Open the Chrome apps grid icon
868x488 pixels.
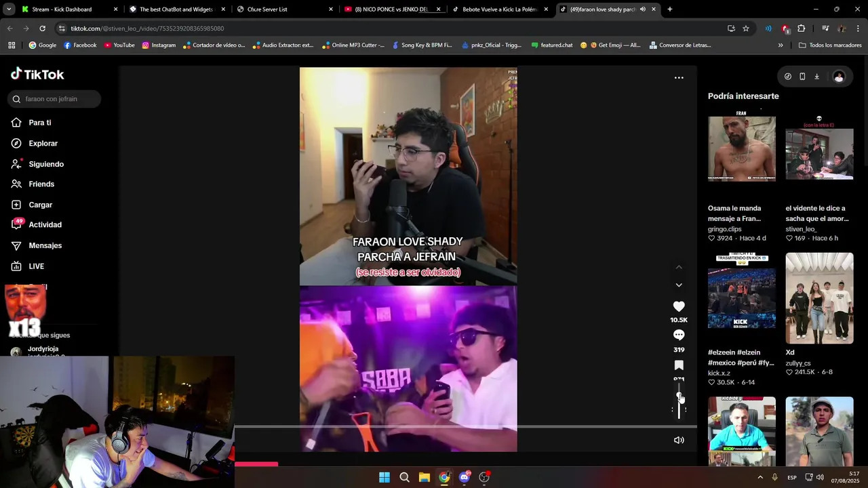pos(12,45)
